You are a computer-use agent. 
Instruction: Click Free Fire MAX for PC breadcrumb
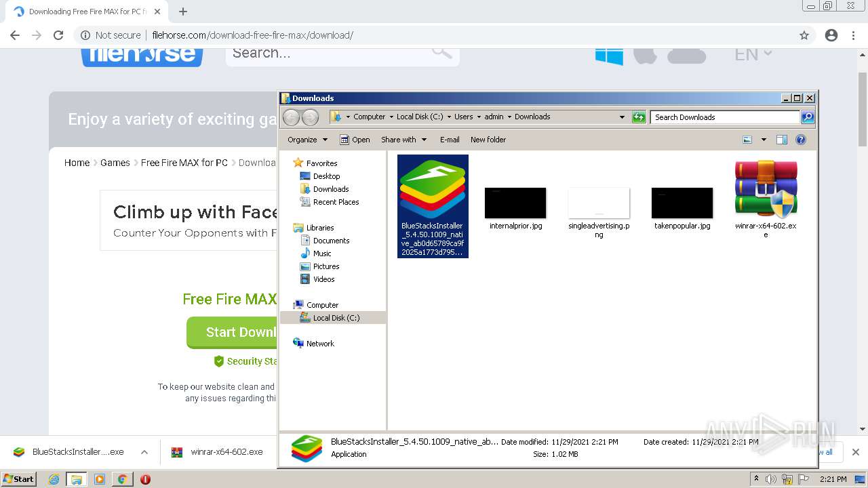(184, 163)
